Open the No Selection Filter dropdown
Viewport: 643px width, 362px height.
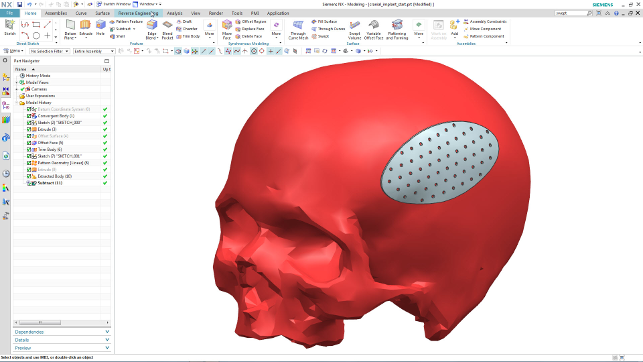49,51
